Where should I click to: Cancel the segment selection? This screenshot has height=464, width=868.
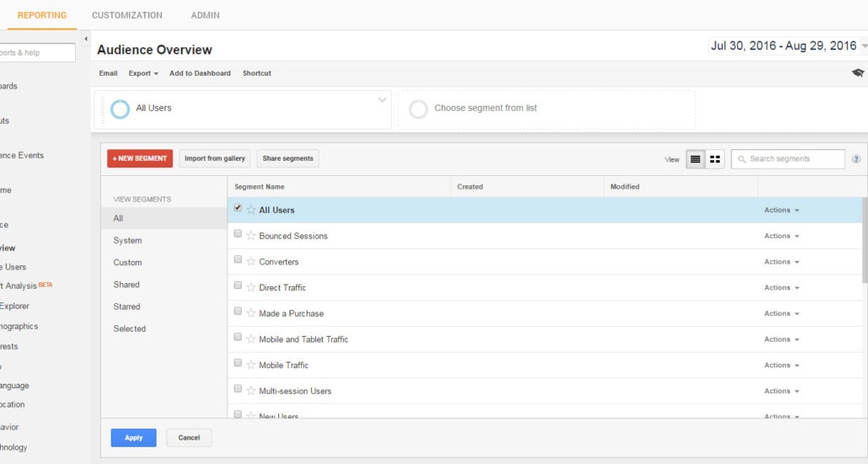189,438
